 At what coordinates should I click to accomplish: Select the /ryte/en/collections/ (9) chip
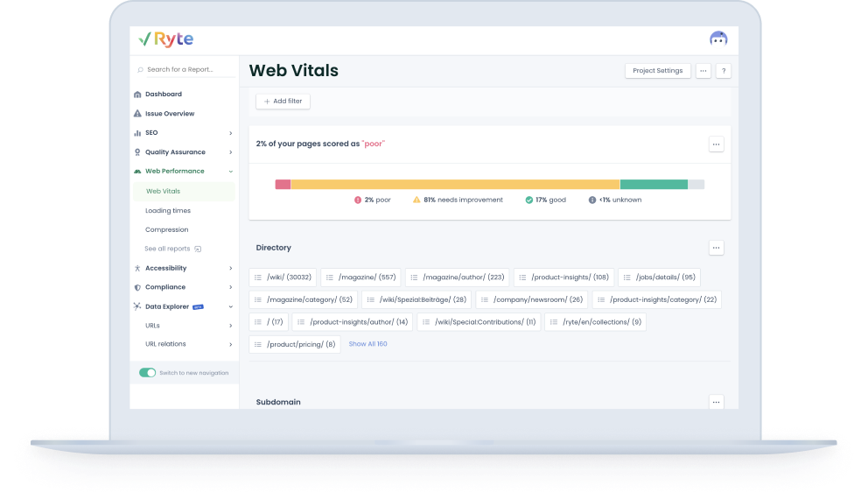[595, 322]
